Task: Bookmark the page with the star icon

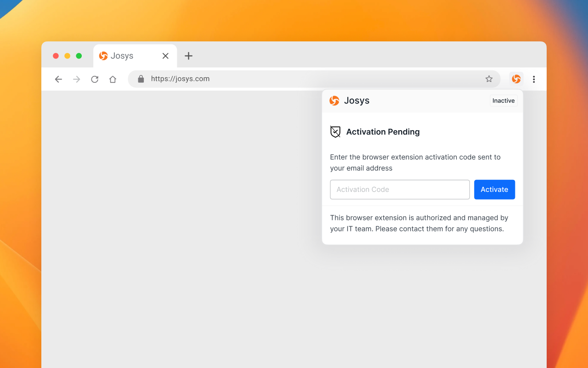Action: (489, 79)
